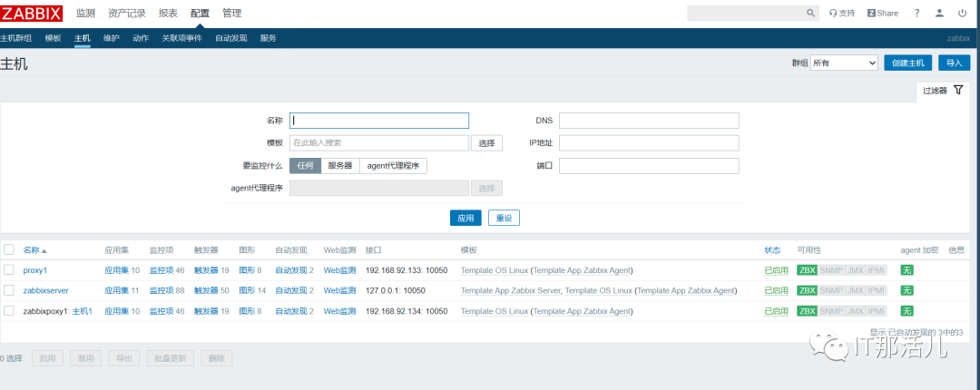Open 图形 14 for zabbixserver

coord(252,290)
